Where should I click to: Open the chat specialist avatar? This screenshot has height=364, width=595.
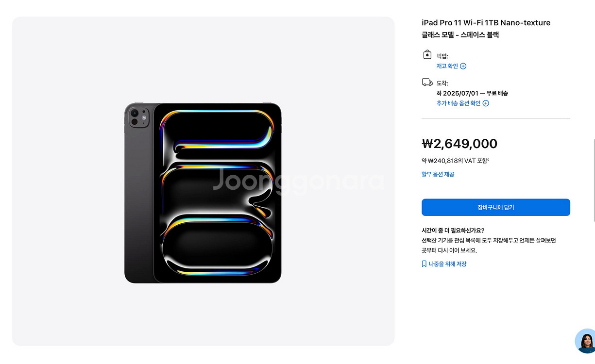tap(585, 341)
